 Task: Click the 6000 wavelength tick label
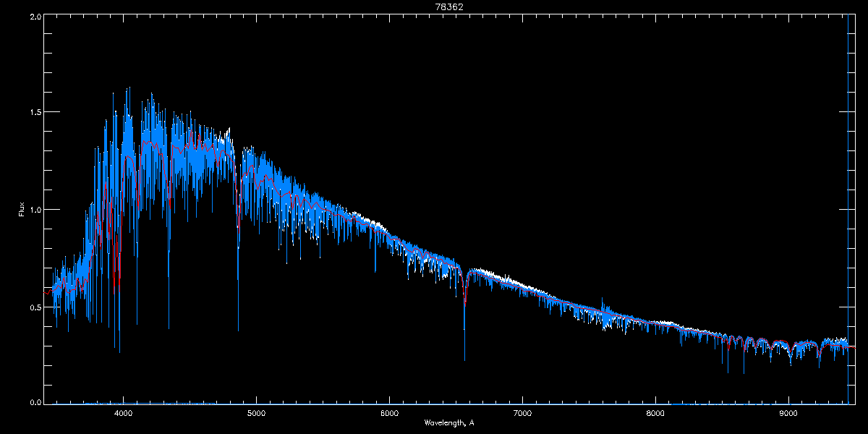389,413
